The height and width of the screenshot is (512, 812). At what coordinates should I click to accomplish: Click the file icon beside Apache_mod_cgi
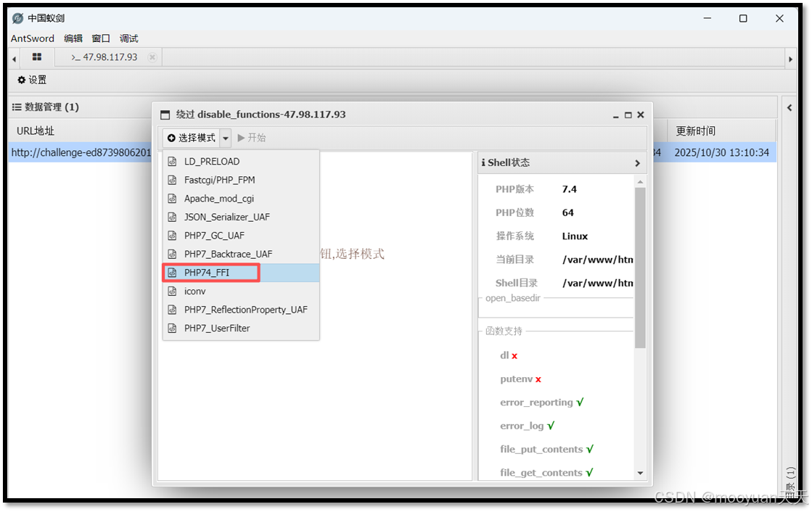pyautogui.click(x=173, y=199)
